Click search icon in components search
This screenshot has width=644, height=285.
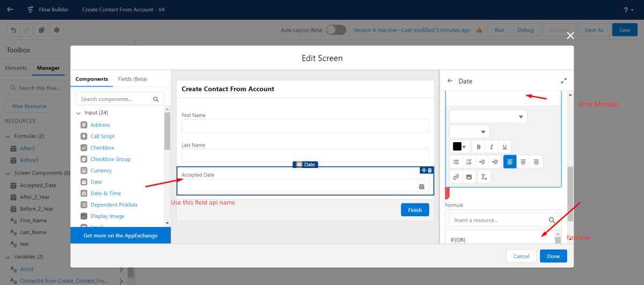click(156, 99)
